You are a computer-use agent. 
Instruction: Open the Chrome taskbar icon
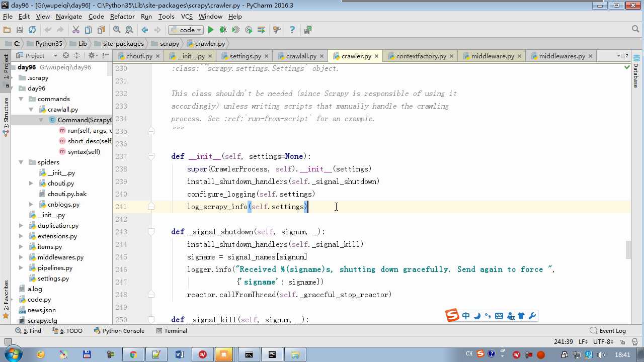click(133, 354)
